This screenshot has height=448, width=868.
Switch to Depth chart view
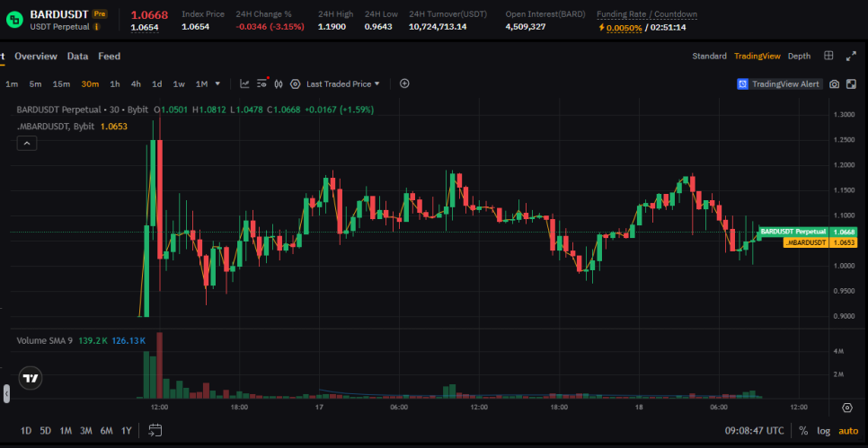click(799, 56)
